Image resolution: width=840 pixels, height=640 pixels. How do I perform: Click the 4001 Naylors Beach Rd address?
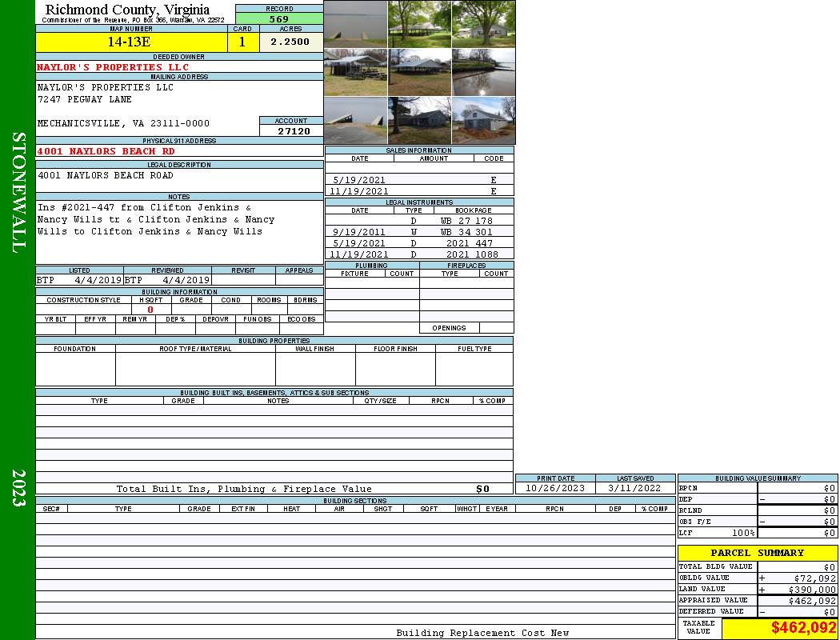tap(106, 151)
